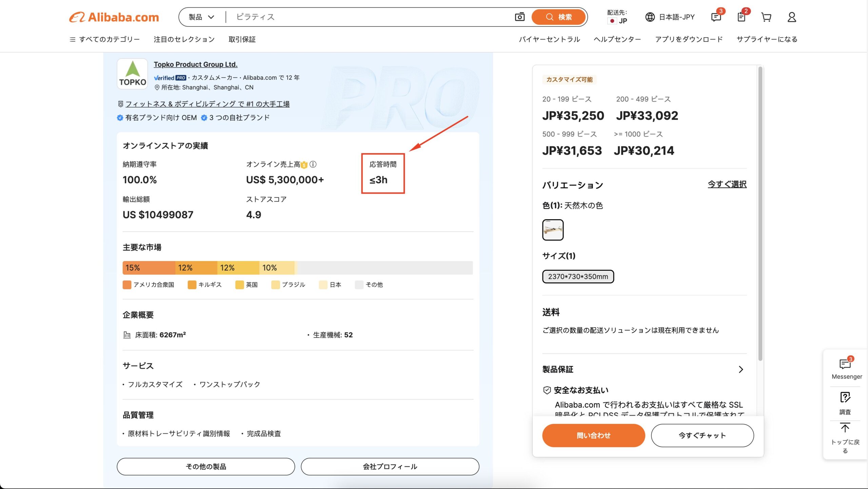Image resolution: width=868 pixels, height=489 pixels.
Task: Open the orders clipboard icon with badge 2
Action: point(742,17)
